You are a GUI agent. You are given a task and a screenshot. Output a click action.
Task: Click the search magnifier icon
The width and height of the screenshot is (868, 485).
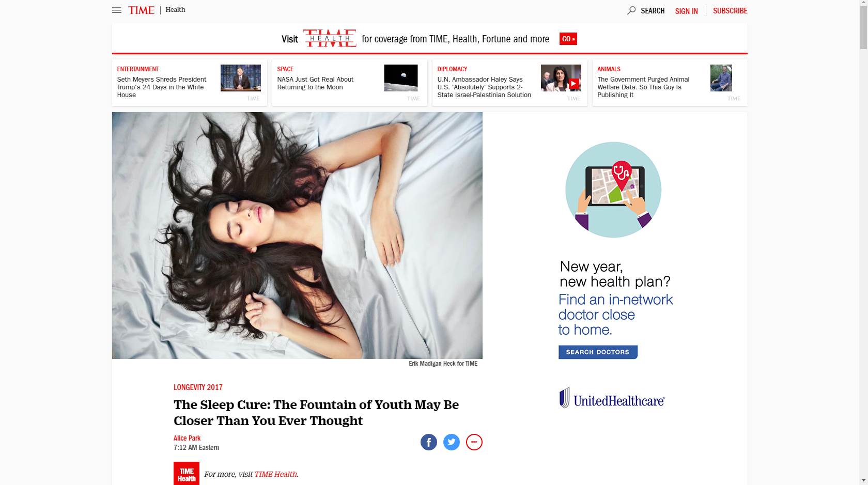pos(631,10)
